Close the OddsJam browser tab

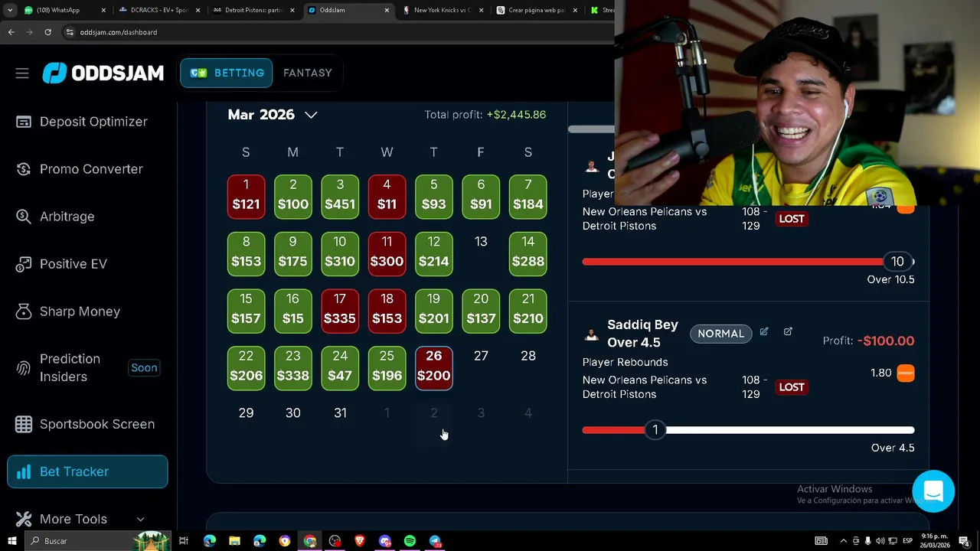pyautogui.click(x=387, y=10)
